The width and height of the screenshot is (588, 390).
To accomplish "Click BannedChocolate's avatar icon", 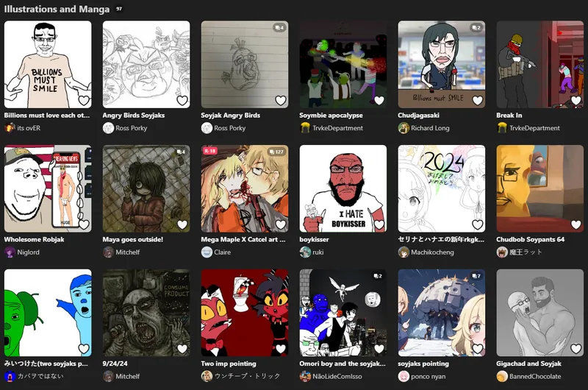I will 502,376.
